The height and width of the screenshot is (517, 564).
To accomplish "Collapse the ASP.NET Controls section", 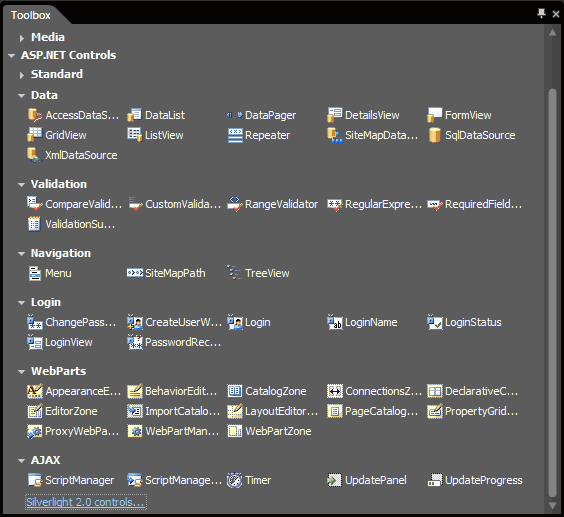I will (12, 56).
